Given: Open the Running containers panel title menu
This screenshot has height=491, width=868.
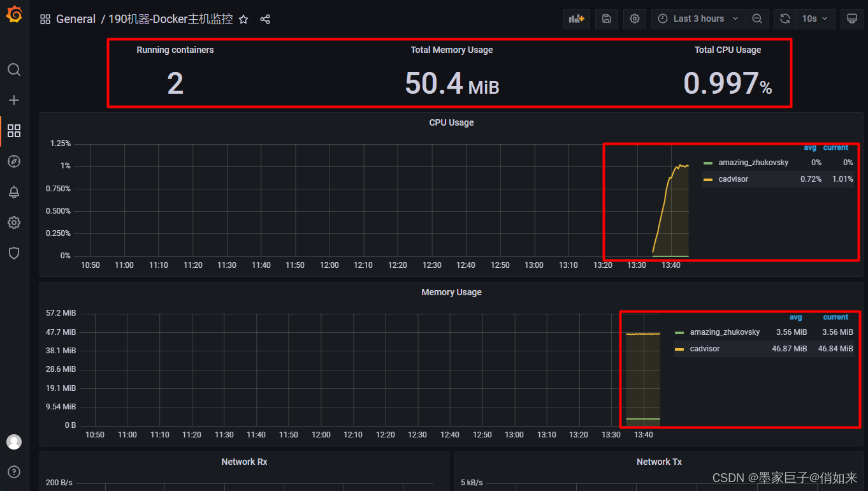Looking at the screenshot, I should tap(175, 50).
